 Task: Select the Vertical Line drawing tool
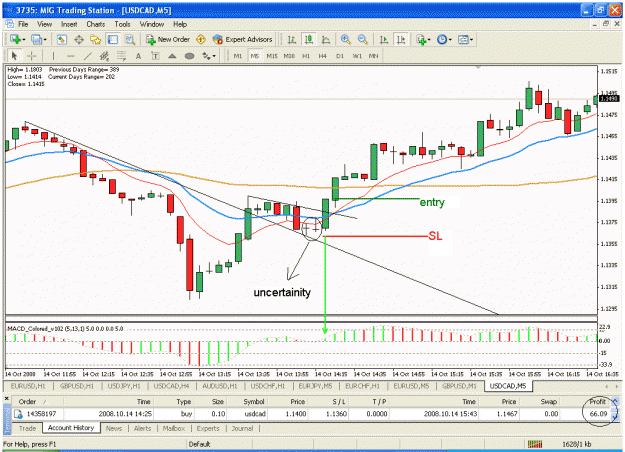53,56
